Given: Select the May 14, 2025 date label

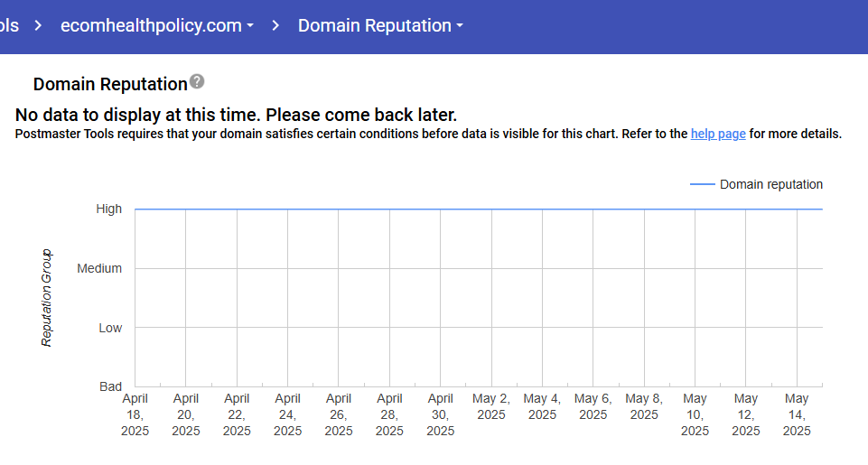Looking at the screenshot, I should pos(797,414).
